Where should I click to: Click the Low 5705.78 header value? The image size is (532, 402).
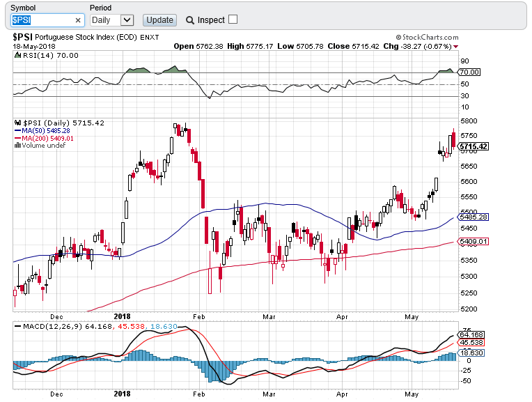(x=300, y=46)
